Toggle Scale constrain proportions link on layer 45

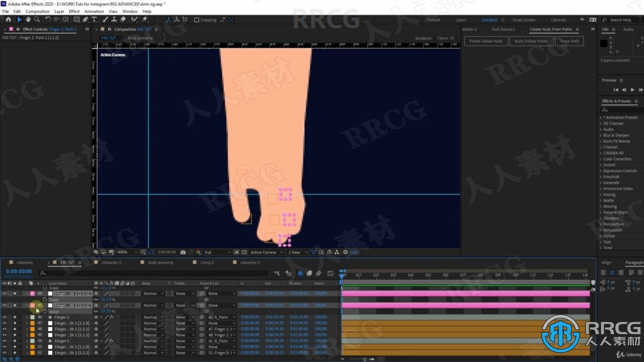tap(96, 311)
